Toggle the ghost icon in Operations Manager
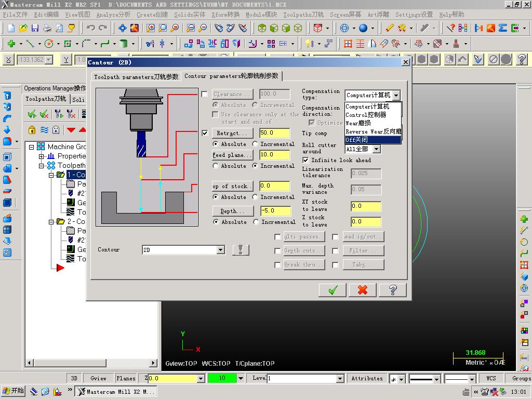The image size is (532, 399). [56, 129]
